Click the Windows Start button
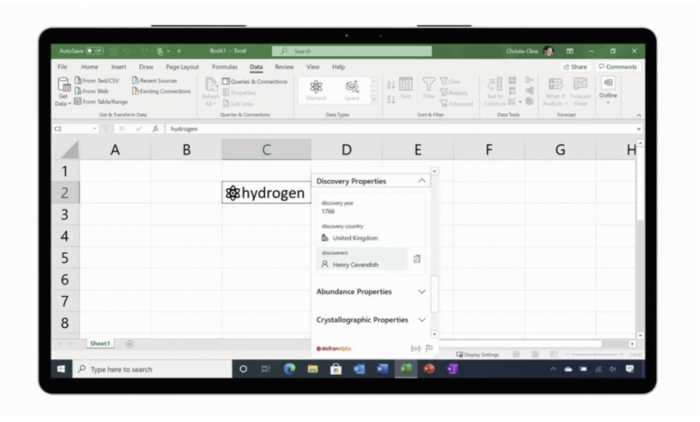700x422 pixels. tap(61, 369)
